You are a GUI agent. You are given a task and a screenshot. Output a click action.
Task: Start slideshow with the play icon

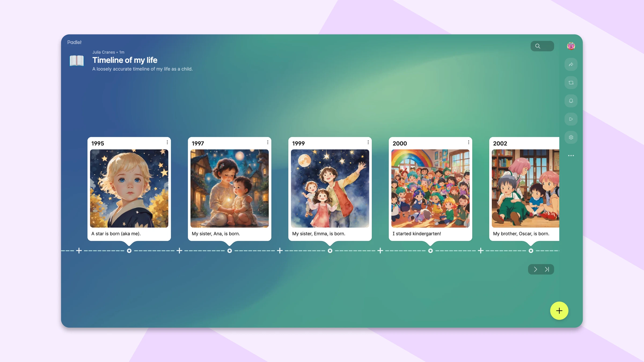point(571,119)
